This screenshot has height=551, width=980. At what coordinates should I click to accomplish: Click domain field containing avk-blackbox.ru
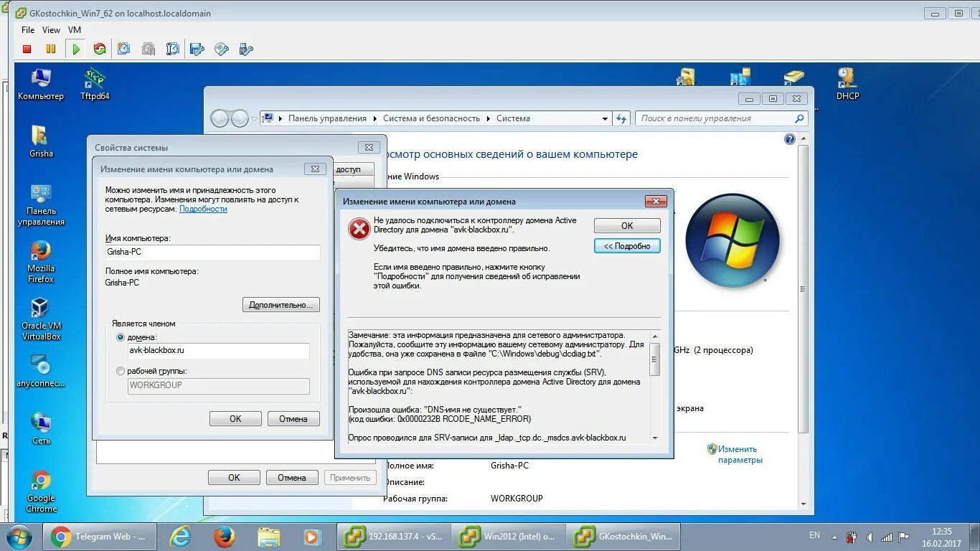click(x=218, y=351)
